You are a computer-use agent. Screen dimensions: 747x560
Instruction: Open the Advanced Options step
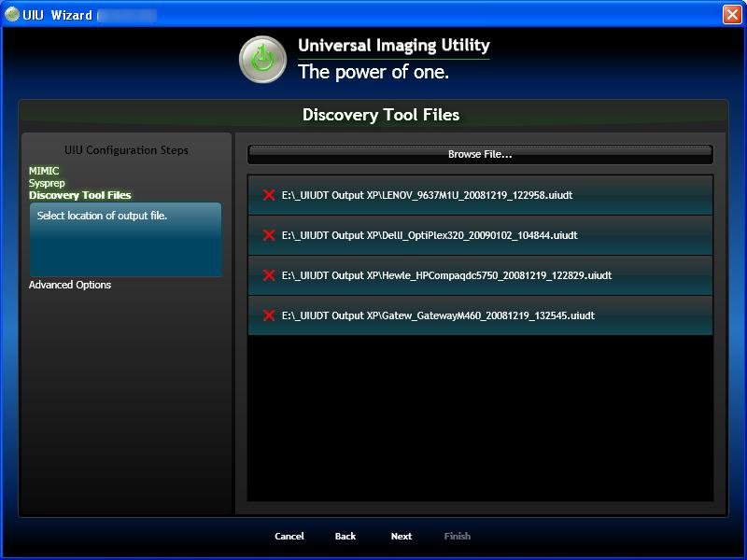(x=70, y=285)
